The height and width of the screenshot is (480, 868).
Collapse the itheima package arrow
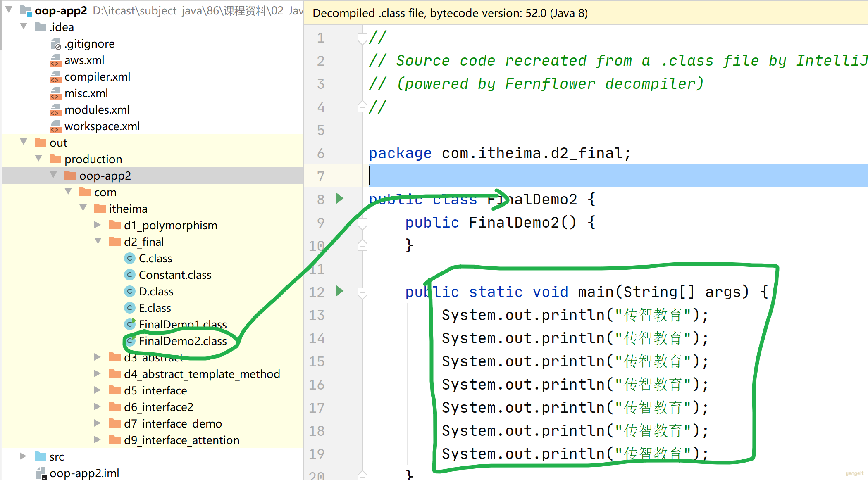83,208
